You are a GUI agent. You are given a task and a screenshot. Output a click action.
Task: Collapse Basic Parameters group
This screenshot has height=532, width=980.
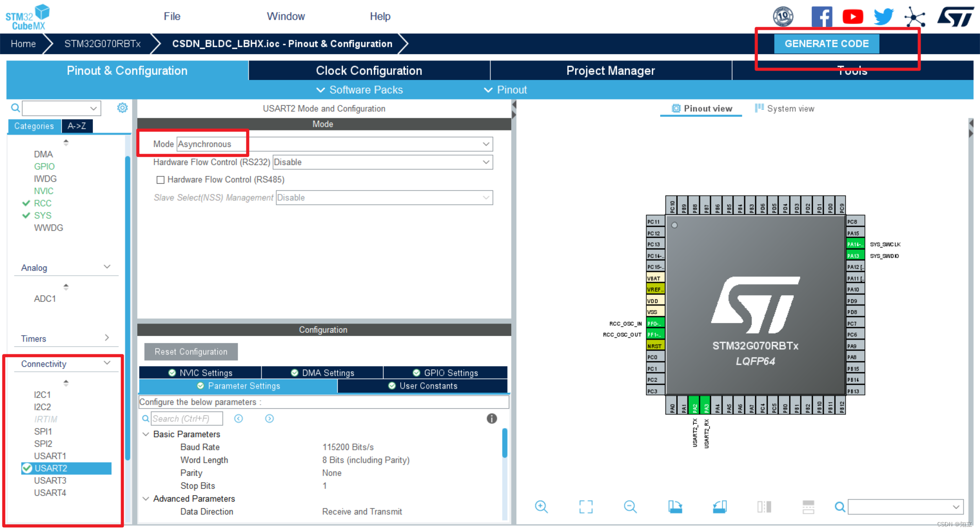[x=146, y=434]
